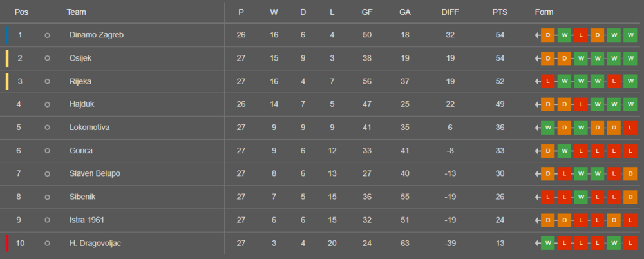
Task: Open the Hajduk team link
Action: pyautogui.click(x=82, y=104)
